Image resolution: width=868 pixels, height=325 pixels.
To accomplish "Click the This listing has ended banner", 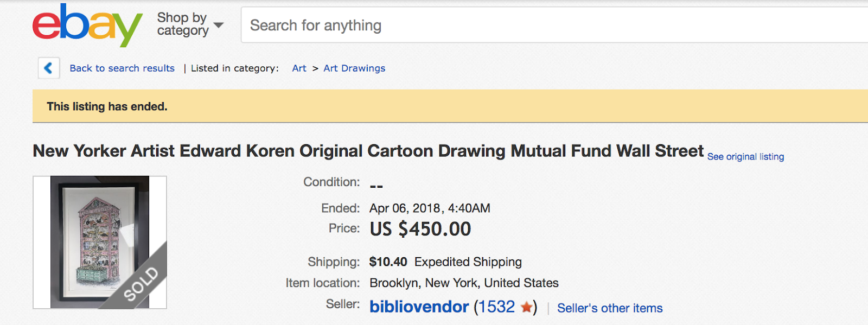I will (450, 106).
